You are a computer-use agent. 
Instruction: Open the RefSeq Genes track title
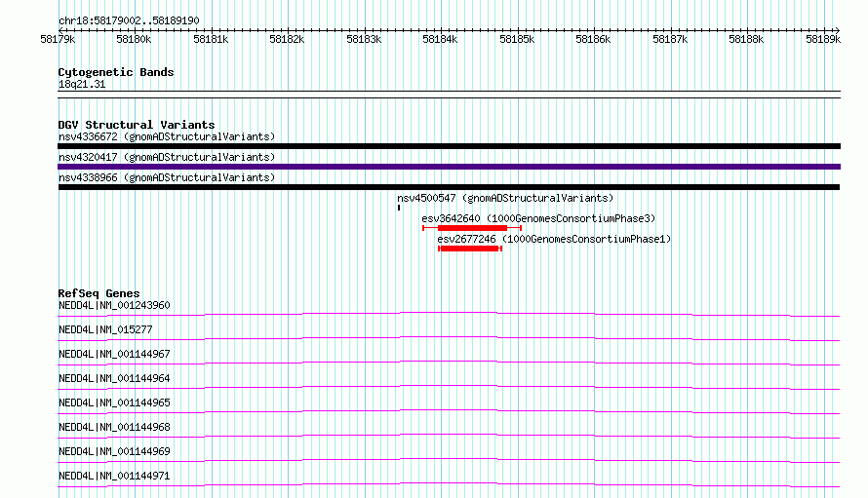point(99,293)
